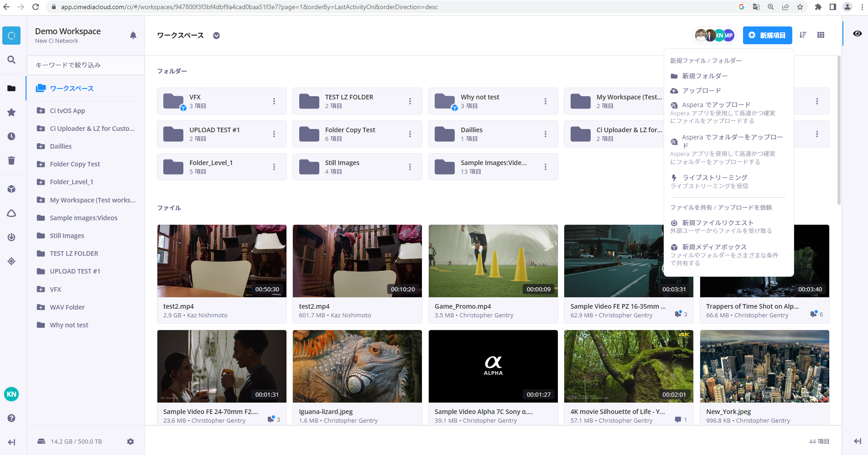868x455 pixels.
Task: Toggle the preview eye icon
Action: point(857,34)
